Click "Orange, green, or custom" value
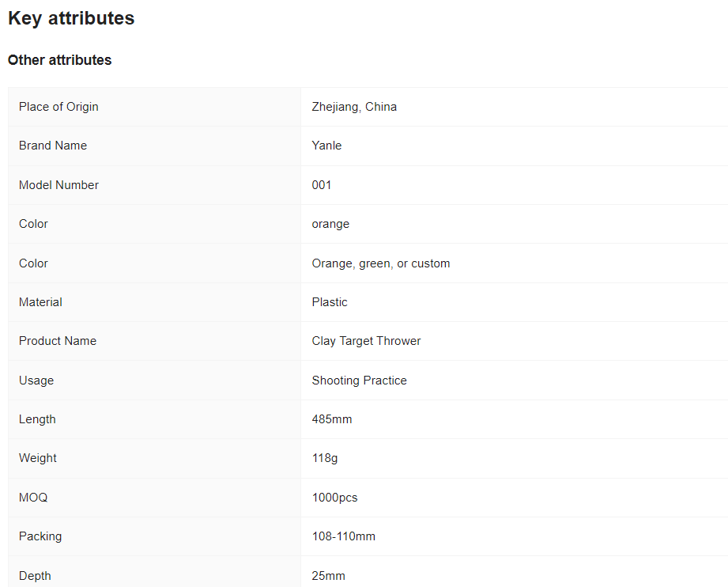728x587 pixels. click(x=381, y=263)
